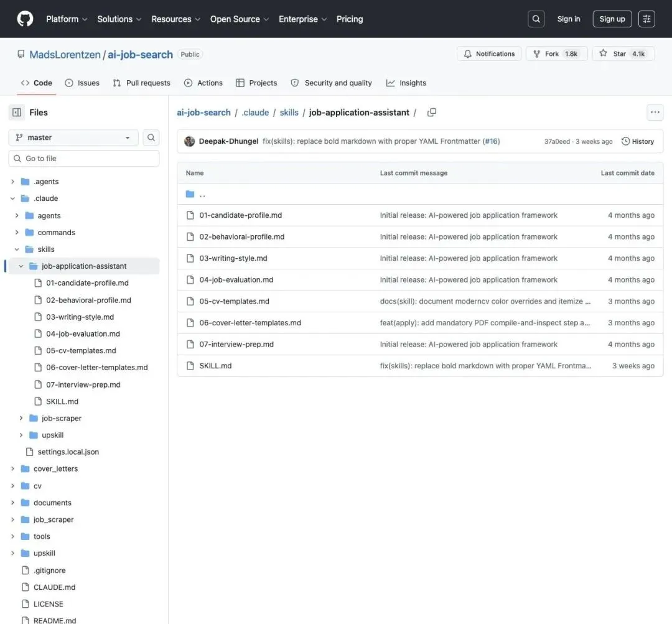
Task: Switch to the Insights tab
Action: click(406, 83)
